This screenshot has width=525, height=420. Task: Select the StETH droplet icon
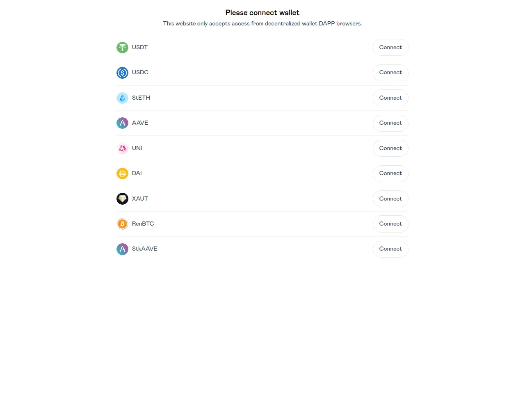pos(122,98)
